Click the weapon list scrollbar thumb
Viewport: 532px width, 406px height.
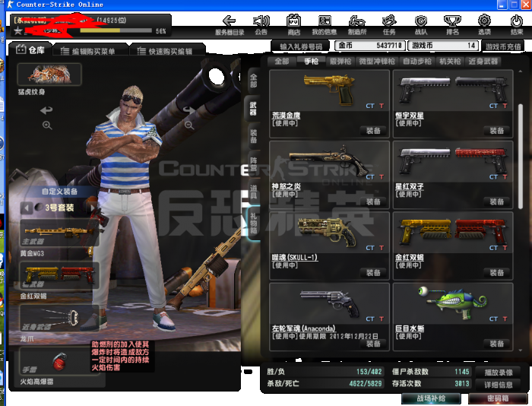(521, 156)
